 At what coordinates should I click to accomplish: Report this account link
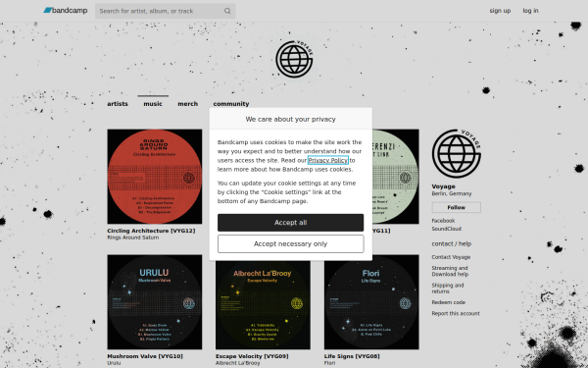(x=456, y=314)
